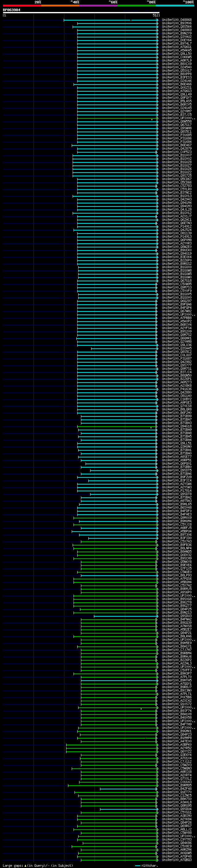Select label UniRef100_A7Q6G1
The width and height of the screenshot is (197, 868).
click(176, 47)
